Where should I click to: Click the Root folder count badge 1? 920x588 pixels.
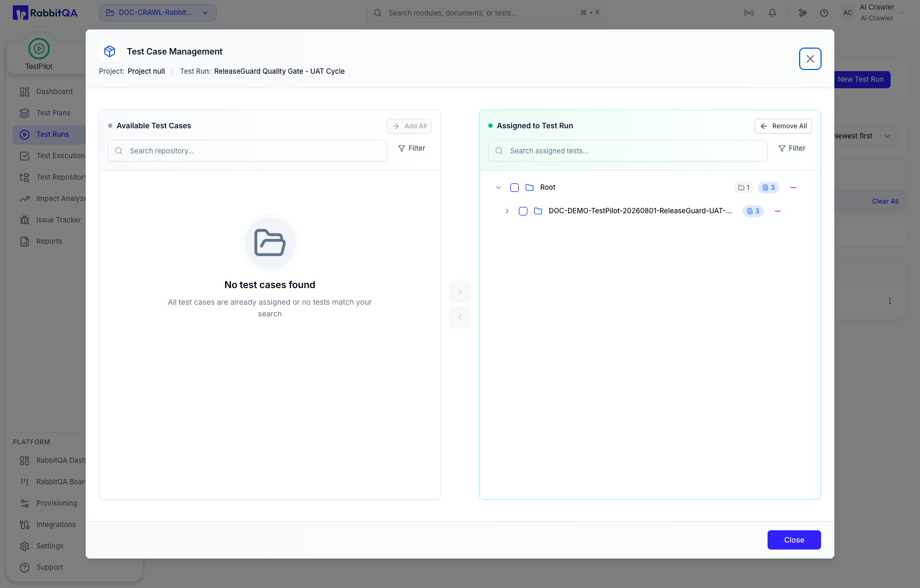pos(743,188)
